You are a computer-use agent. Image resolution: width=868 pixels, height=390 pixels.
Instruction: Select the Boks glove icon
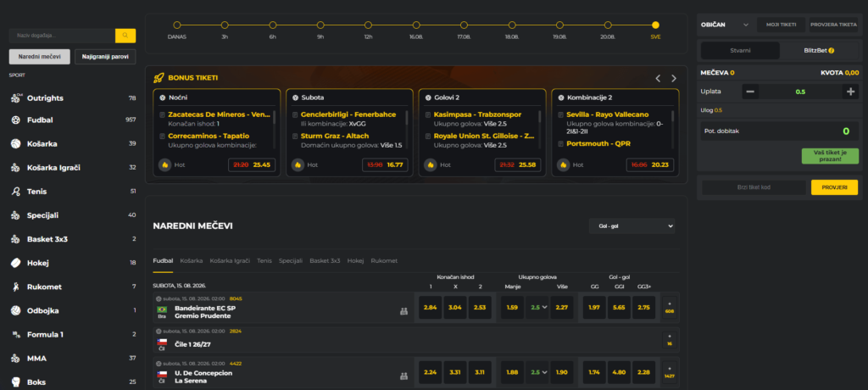pos(16,382)
